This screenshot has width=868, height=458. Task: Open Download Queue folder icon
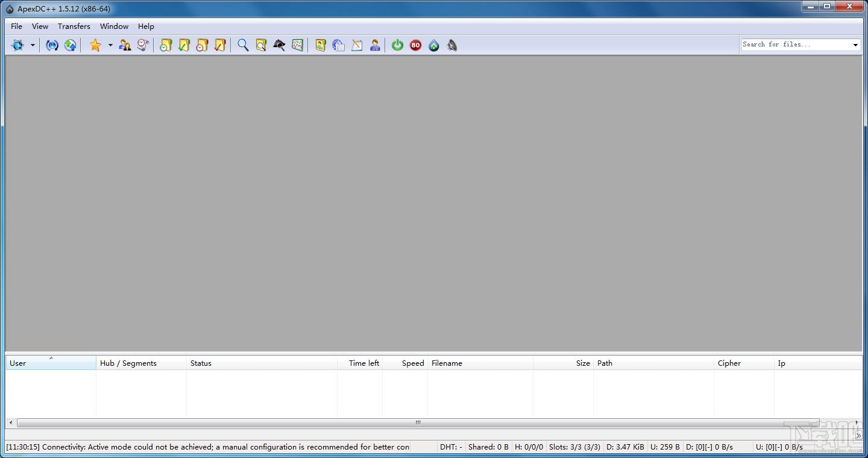pos(166,45)
